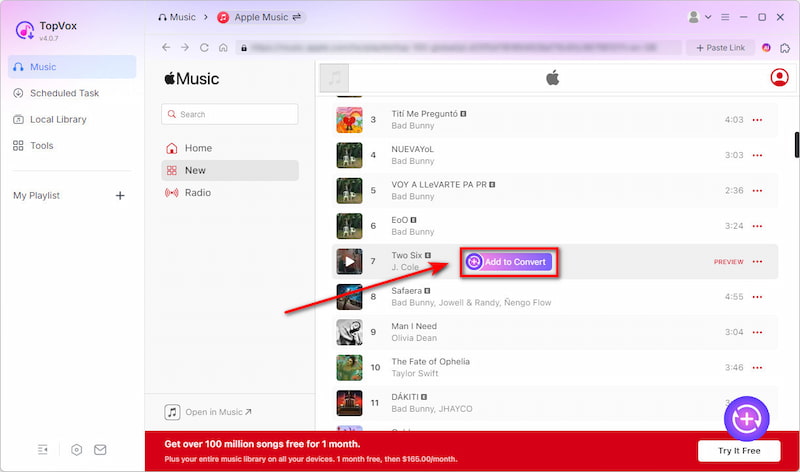Open Local Library in sidebar
The width and height of the screenshot is (800, 472).
click(58, 119)
